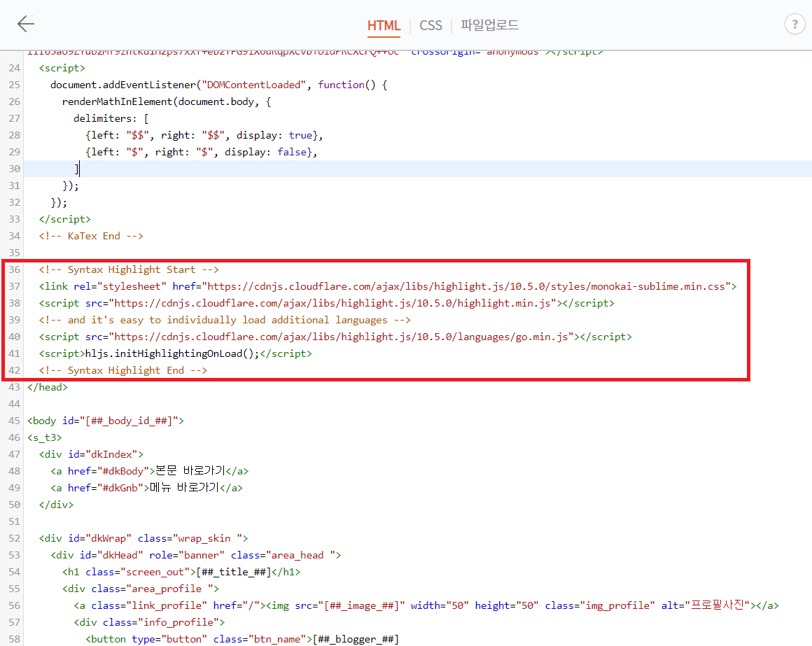Open the 파일업로드 tab
Image resolution: width=812 pixels, height=646 pixels.
point(489,25)
